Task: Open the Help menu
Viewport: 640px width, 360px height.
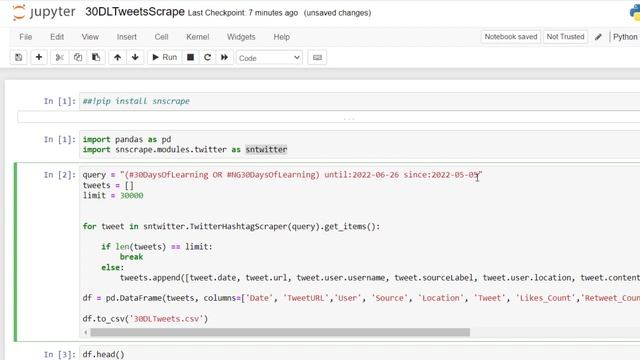Action: 281,37
